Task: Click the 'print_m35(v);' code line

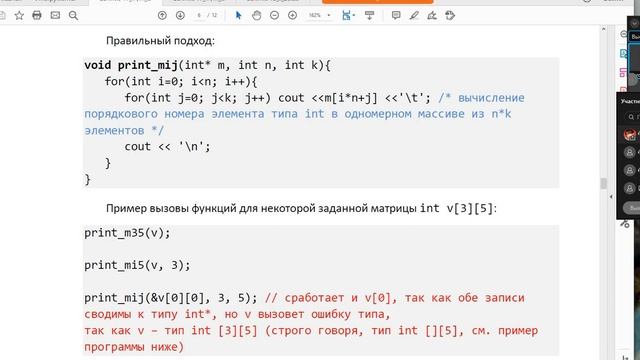Action: (127, 233)
